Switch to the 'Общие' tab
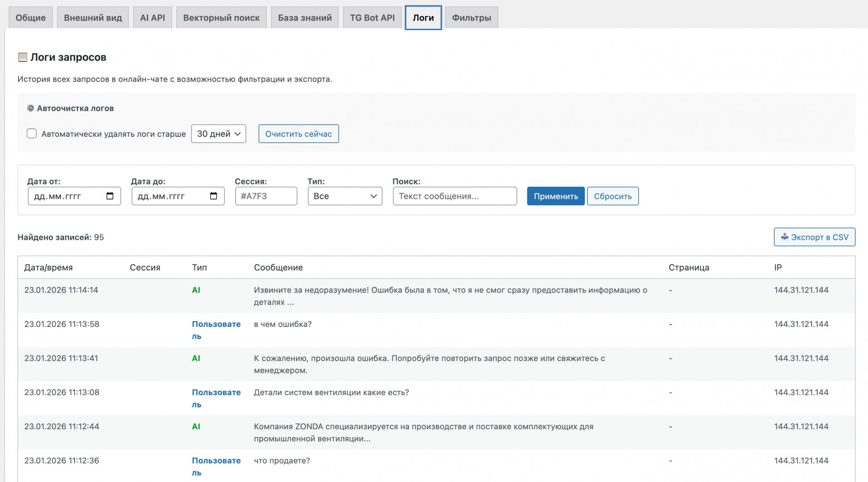 tap(31, 18)
